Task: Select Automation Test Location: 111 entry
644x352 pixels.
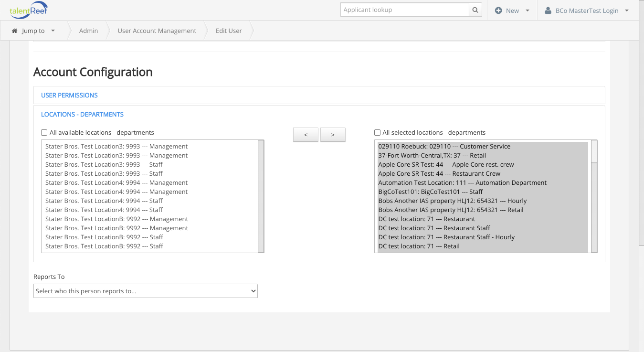Action: [462, 182]
